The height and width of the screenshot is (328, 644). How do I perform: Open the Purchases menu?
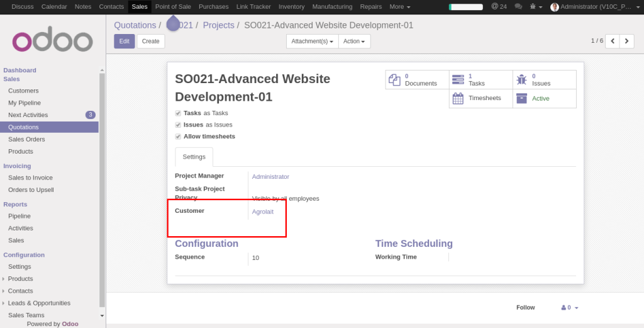(214, 6)
